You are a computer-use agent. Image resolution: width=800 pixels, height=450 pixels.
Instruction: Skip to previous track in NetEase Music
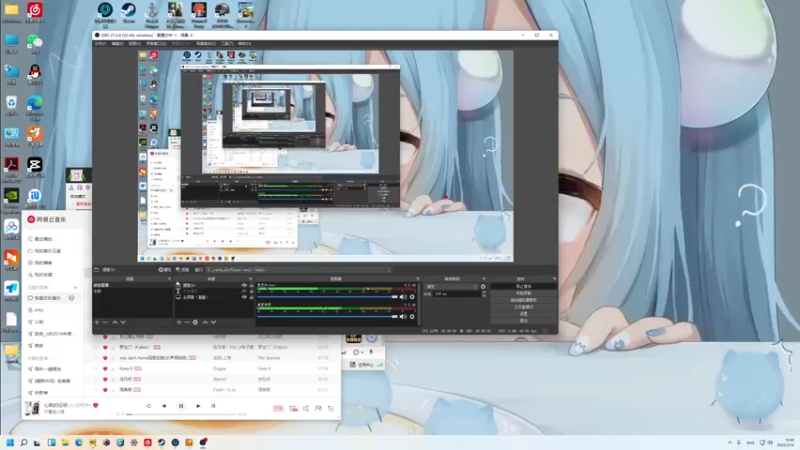(x=164, y=406)
